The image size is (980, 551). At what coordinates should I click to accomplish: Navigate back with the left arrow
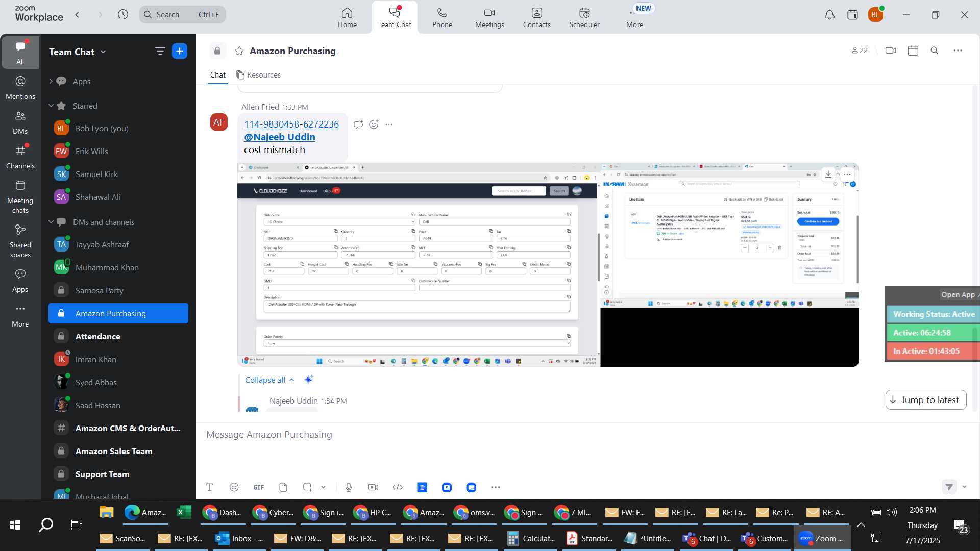(77, 14)
